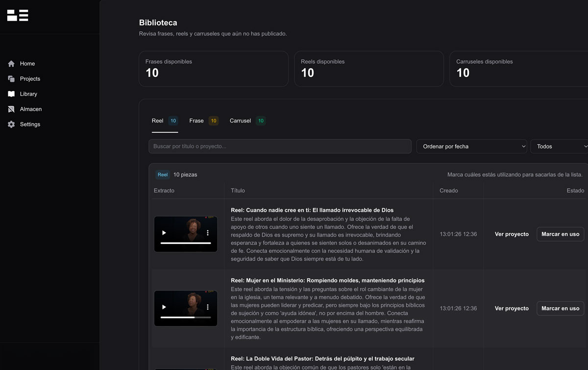Click the 'Frases disponibles' summary card
Image resolution: width=588 pixels, height=370 pixels.
click(213, 69)
